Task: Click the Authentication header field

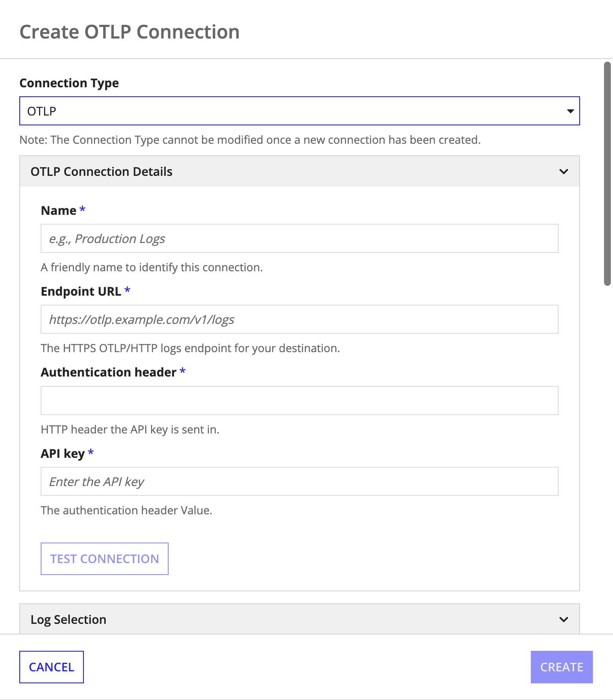Action: [299, 400]
